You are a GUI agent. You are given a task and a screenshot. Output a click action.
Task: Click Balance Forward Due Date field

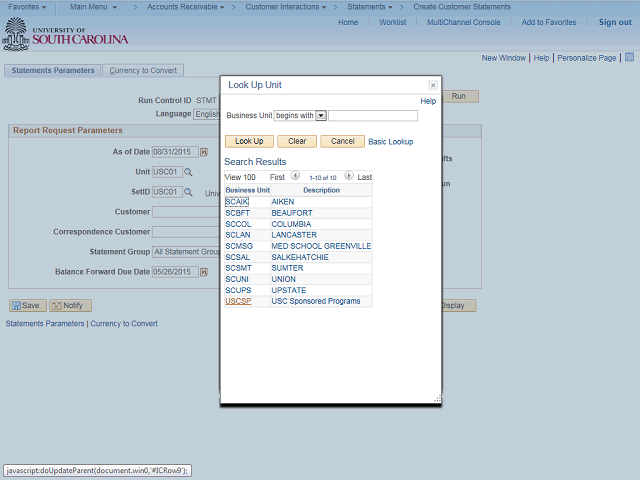click(175, 272)
